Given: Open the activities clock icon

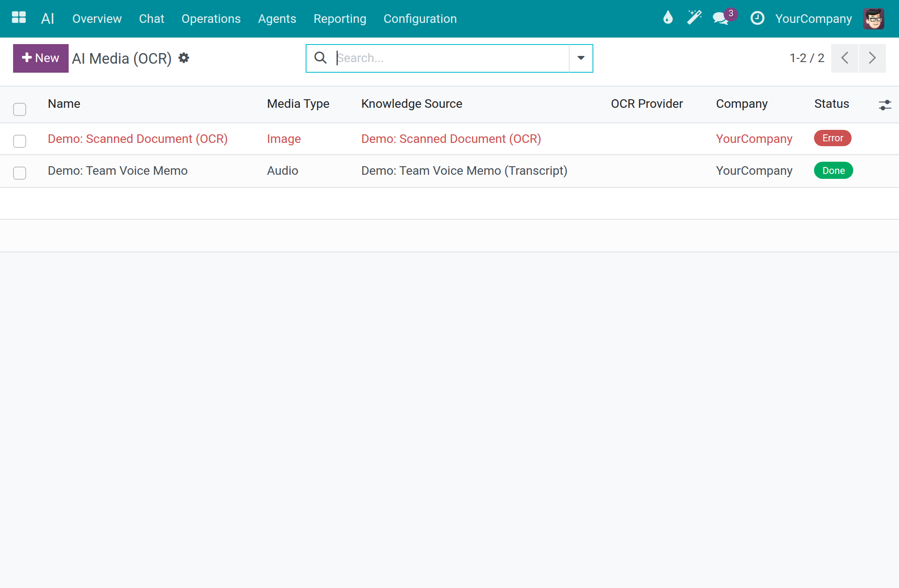Looking at the screenshot, I should pos(757,18).
